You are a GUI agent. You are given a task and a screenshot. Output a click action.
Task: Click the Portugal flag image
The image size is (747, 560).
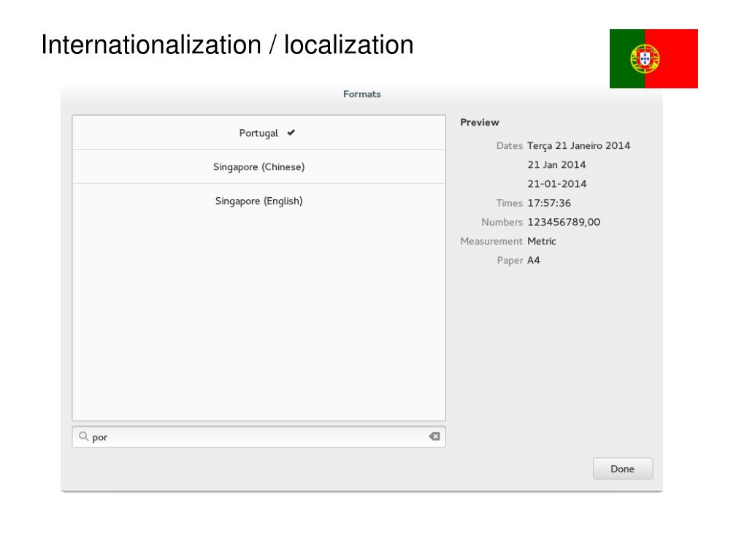coord(654,58)
